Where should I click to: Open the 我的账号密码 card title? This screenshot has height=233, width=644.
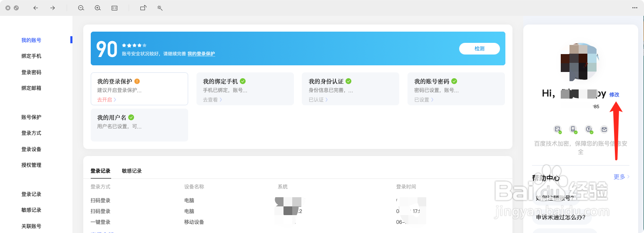(x=432, y=82)
